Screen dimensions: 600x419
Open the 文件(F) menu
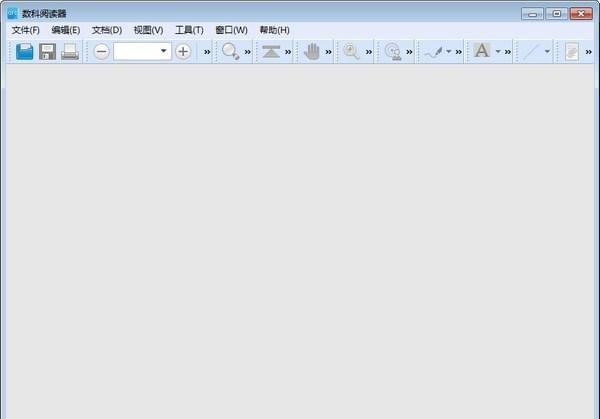coord(26,30)
